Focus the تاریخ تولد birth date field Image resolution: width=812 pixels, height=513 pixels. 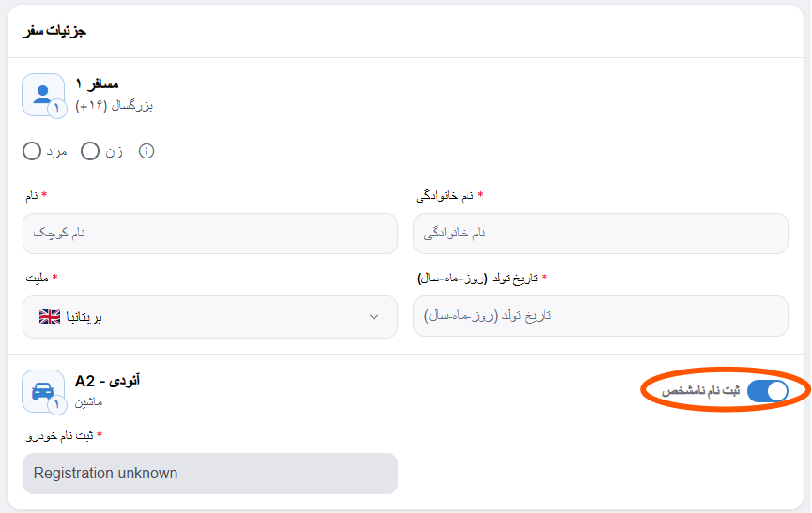click(x=601, y=316)
